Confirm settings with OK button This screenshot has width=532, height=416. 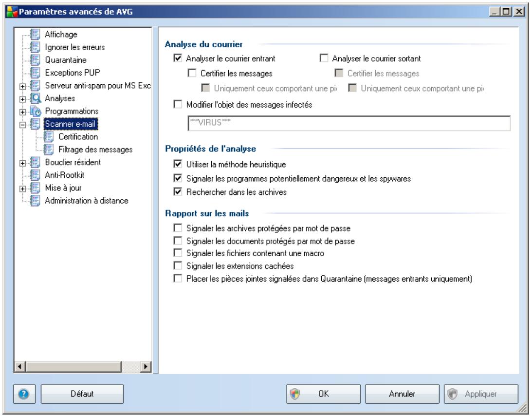click(x=323, y=394)
